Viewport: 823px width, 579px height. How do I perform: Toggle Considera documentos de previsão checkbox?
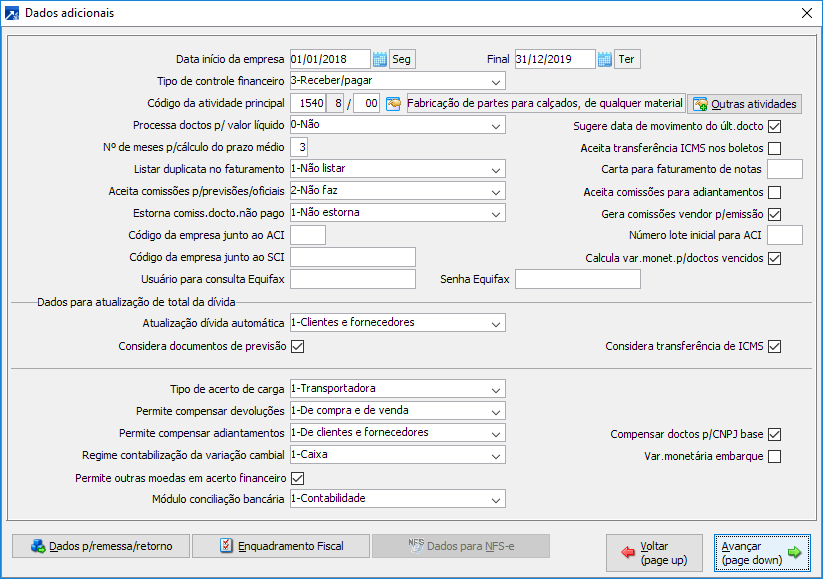pos(298,346)
